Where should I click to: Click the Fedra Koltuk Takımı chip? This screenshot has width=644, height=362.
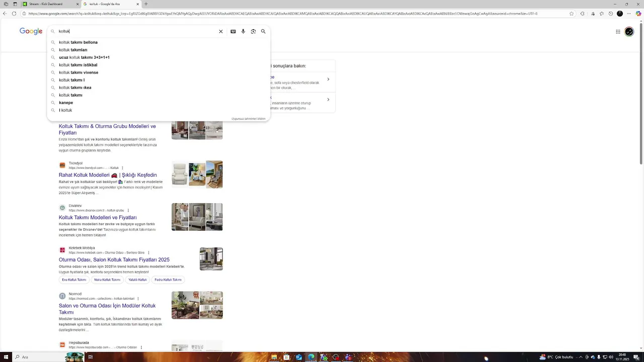point(168,280)
